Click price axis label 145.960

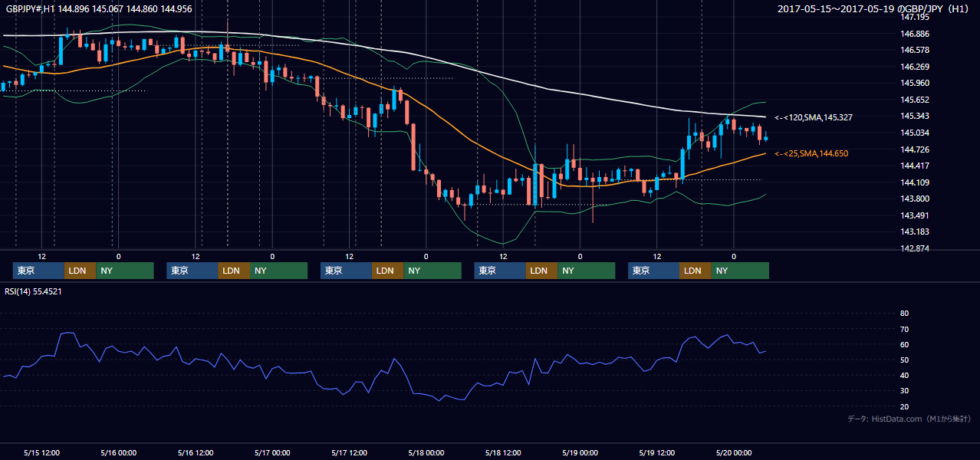click(x=914, y=83)
